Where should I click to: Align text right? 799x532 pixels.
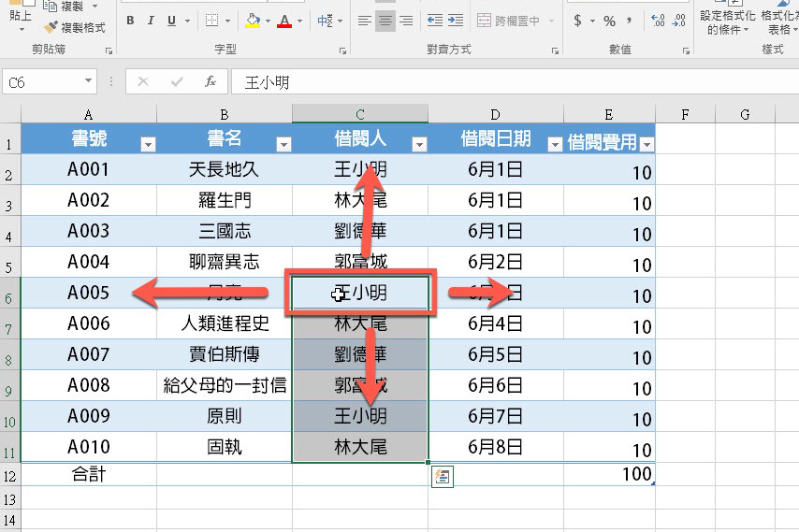(x=406, y=21)
